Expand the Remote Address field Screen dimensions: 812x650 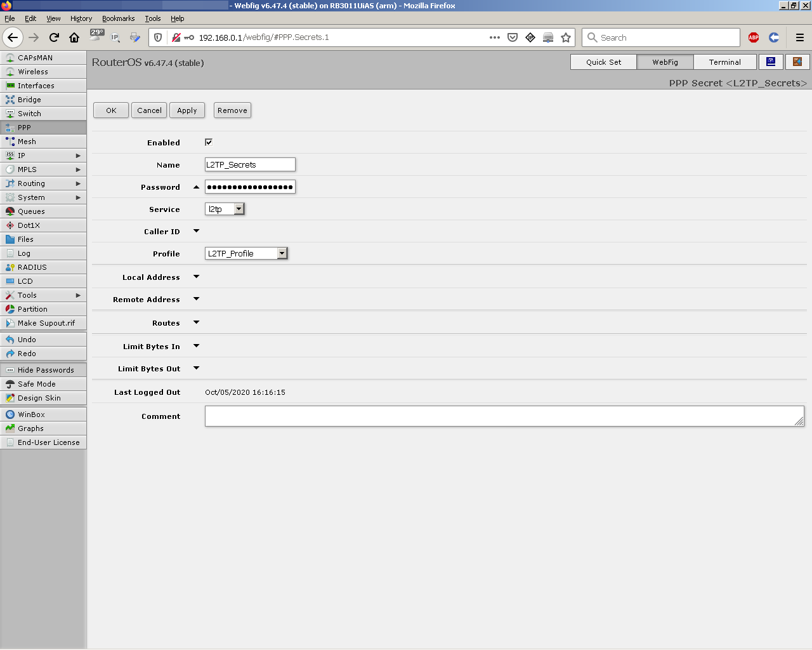tap(196, 299)
